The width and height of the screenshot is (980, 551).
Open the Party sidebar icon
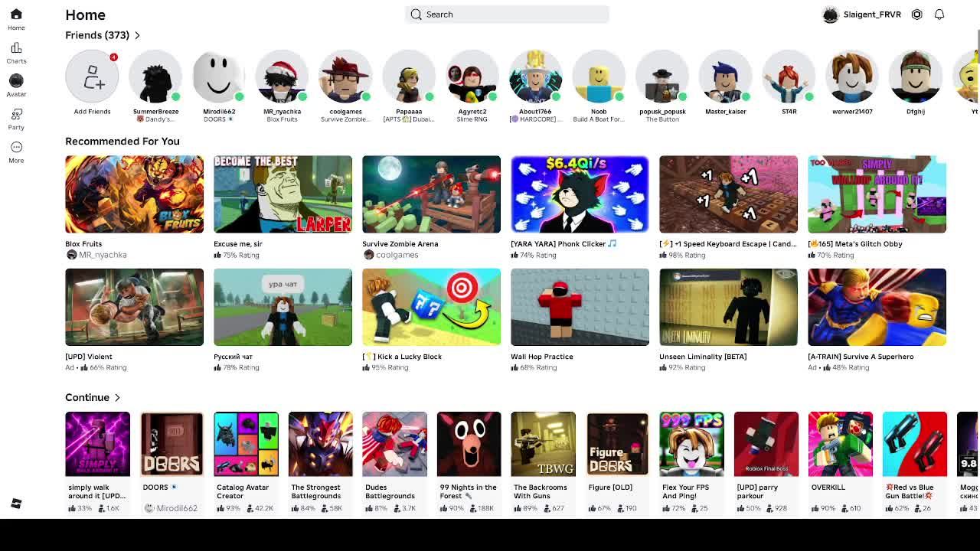[x=16, y=114]
